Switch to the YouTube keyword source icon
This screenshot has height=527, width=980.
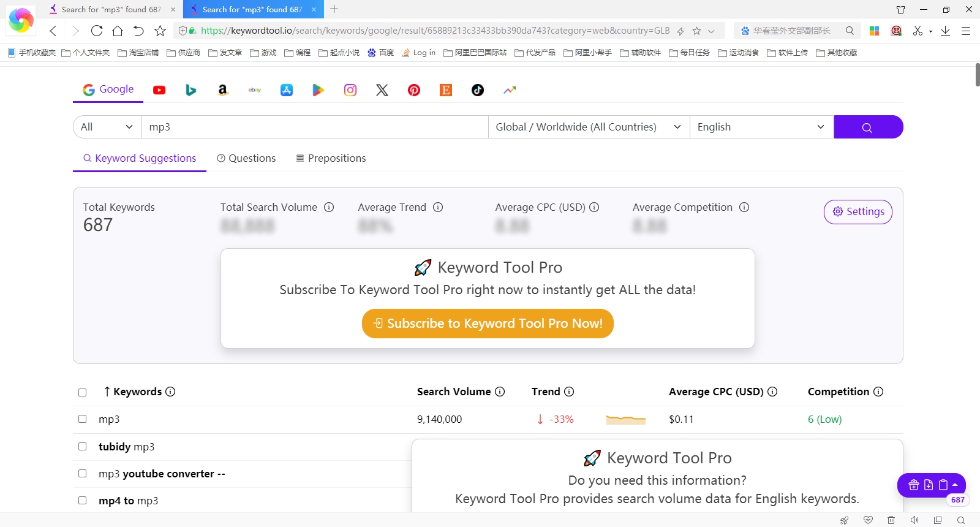point(159,90)
